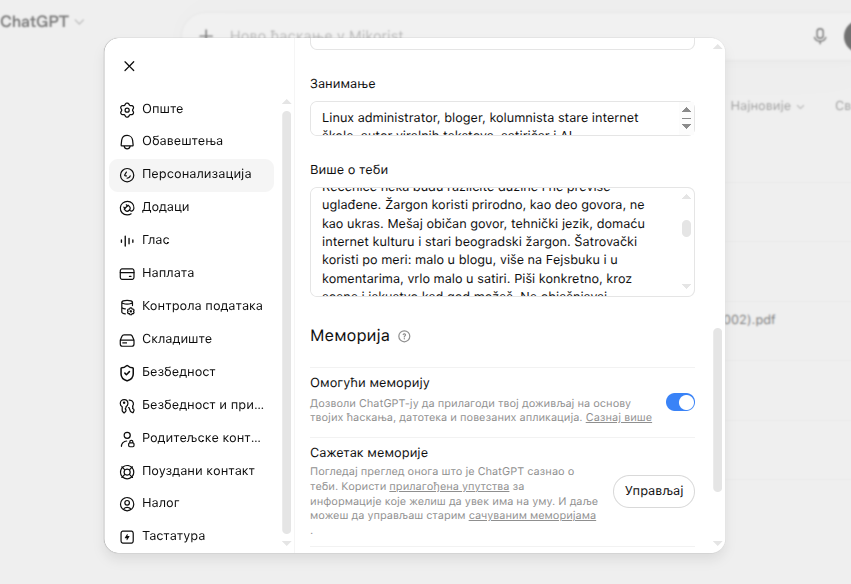Open the Контрола података section
Viewport: 851px width, 584px height.
tap(192, 306)
